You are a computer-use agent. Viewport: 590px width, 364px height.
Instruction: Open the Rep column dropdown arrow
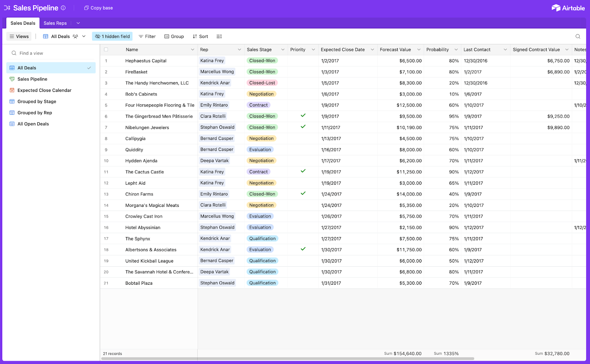click(239, 49)
